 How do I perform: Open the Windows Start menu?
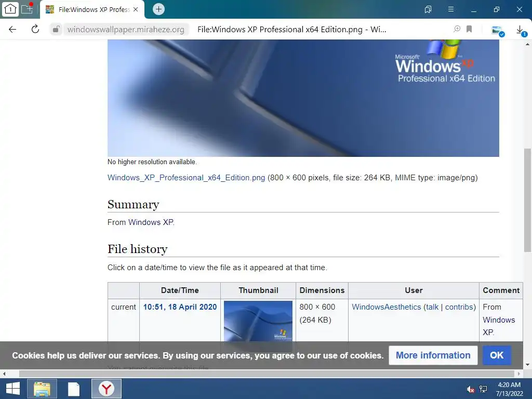[x=13, y=389]
